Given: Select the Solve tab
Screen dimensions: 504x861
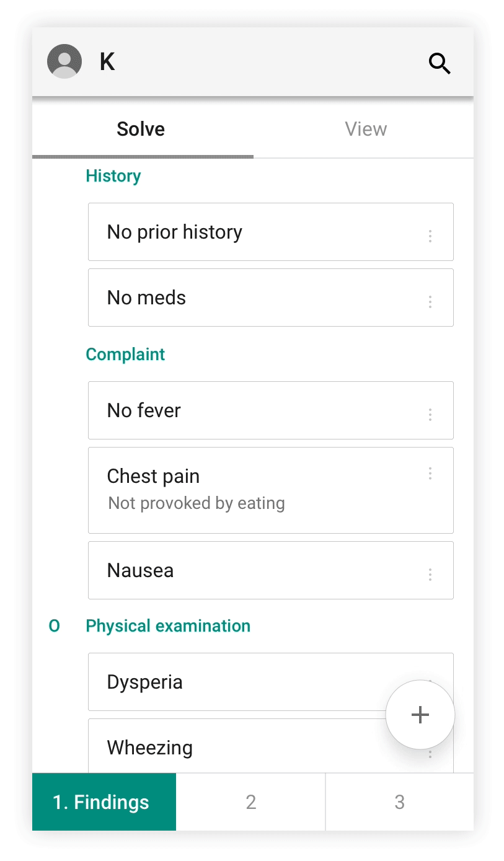Looking at the screenshot, I should pos(141,129).
